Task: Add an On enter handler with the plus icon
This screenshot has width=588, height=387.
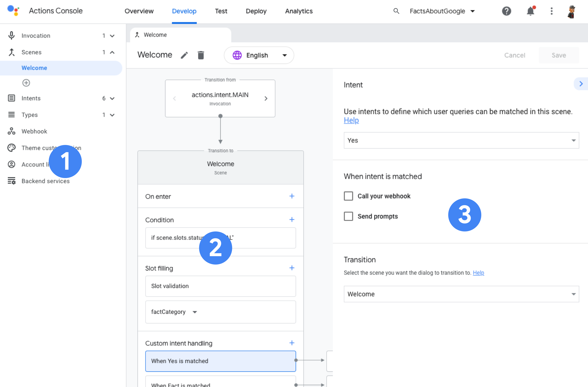Action: pyautogui.click(x=292, y=196)
